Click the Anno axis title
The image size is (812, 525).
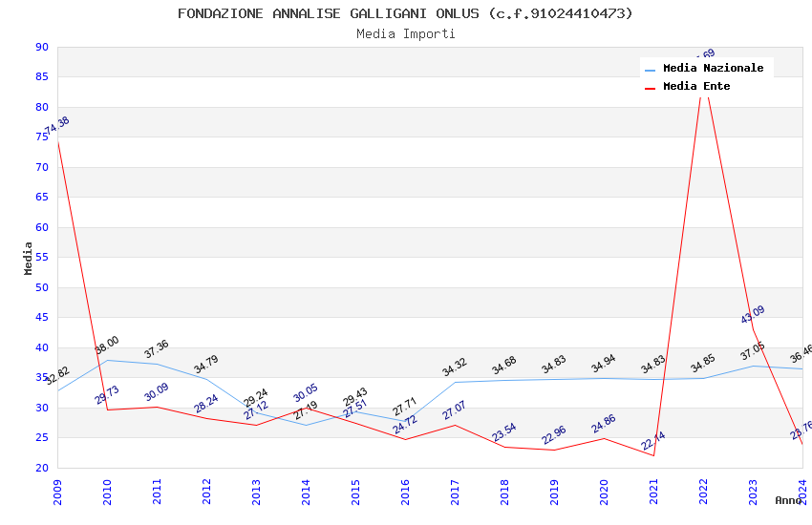(788, 500)
